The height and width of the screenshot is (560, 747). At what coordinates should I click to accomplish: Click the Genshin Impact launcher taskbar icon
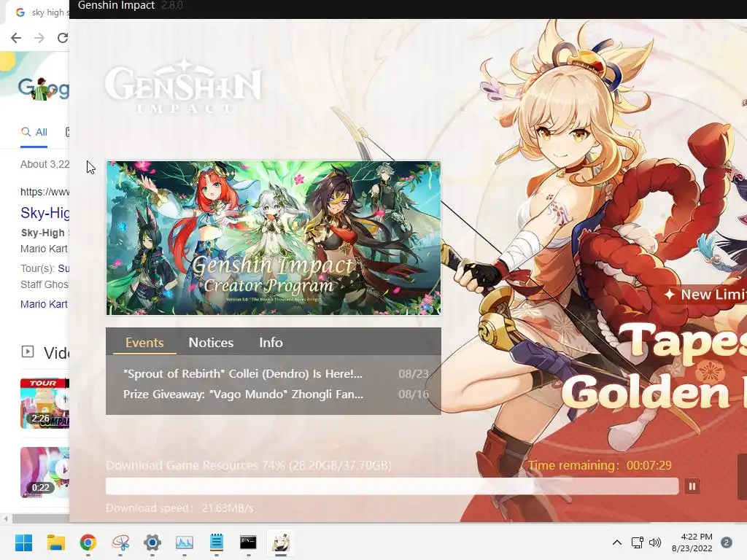(x=281, y=542)
